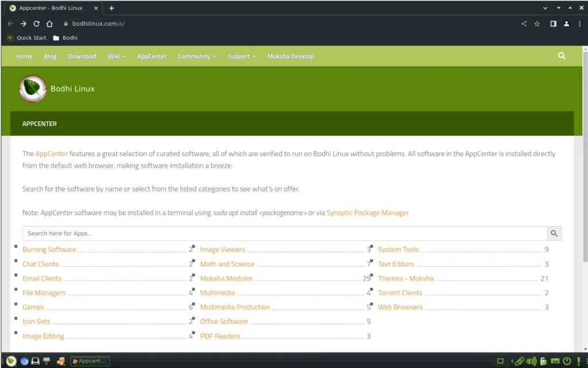The image size is (588, 368).
Task: Bookmark this page with the star icon
Action: 537,24
